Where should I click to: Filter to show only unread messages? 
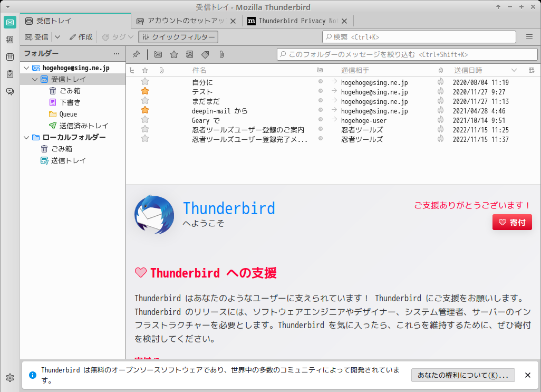158,54
